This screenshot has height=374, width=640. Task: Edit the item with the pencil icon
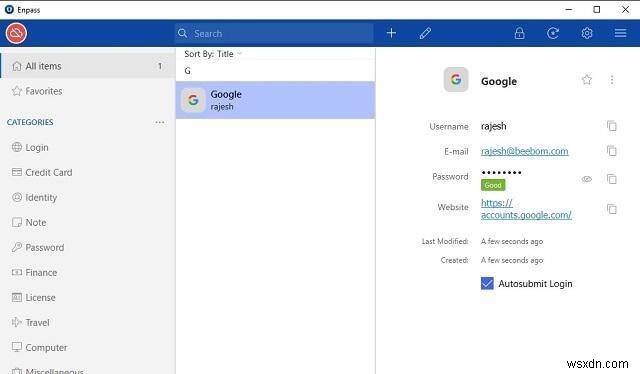tap(425, 33)
